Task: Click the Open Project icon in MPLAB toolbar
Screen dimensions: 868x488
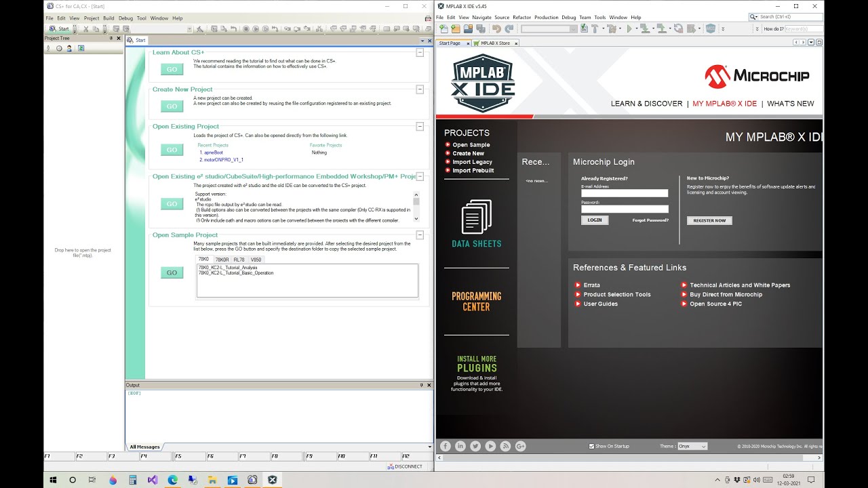Action: coord(469,29)
